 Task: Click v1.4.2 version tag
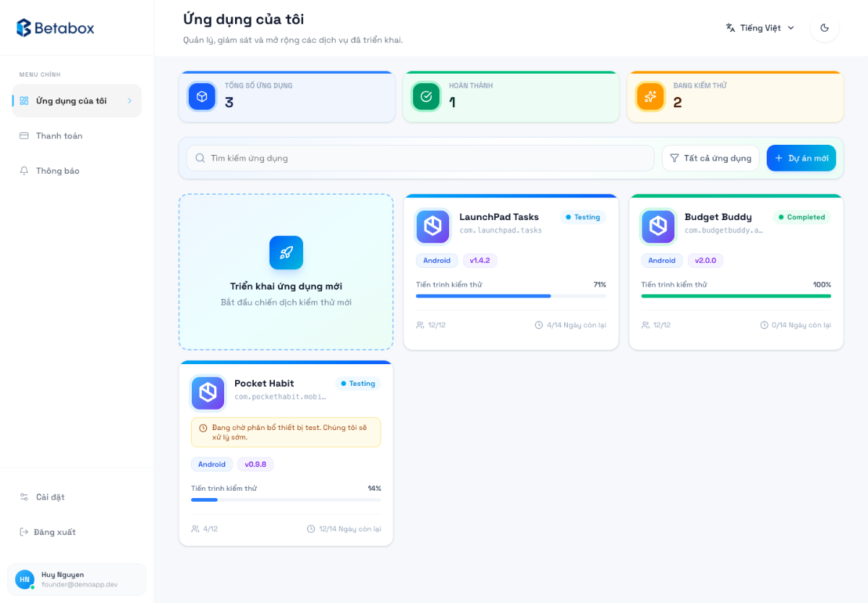tap(480, 261)
